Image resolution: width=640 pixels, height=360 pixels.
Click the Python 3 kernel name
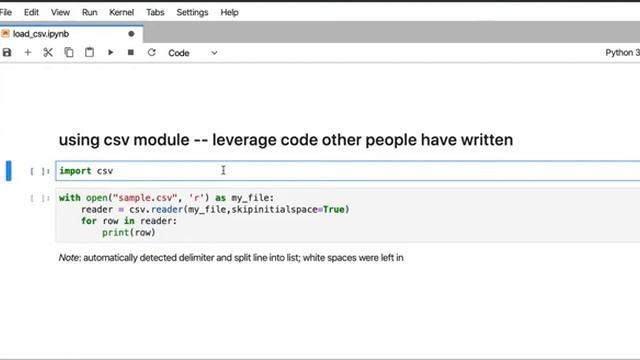(622, 53)
